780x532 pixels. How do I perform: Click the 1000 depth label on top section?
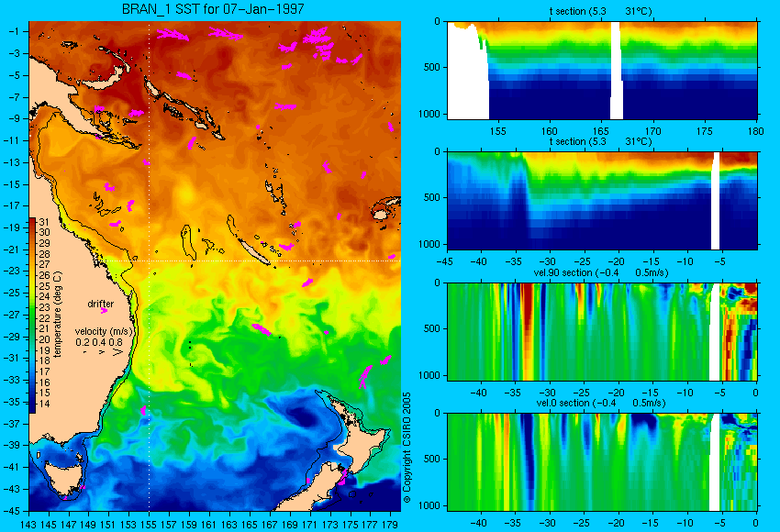[x=429, y=114]
